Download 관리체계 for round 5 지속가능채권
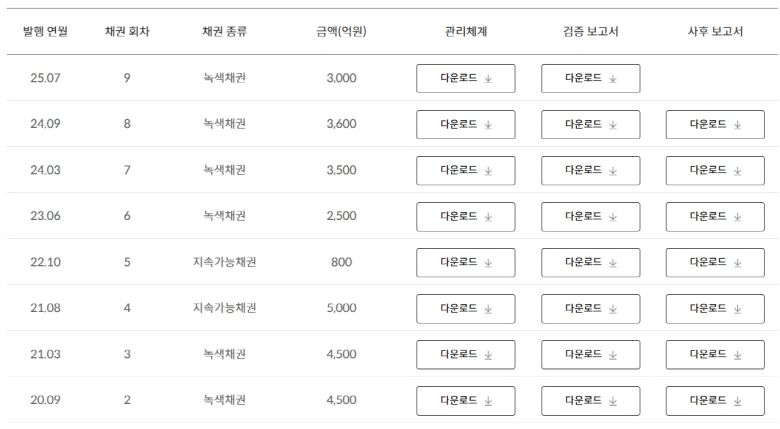Screen dimensions: 780x429 click(x=465, y=262)
